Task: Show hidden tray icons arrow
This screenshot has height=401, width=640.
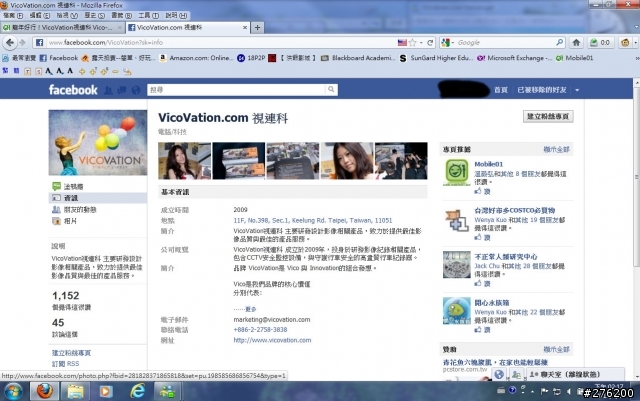Action: pyautogui.click(x=532, y=391)
